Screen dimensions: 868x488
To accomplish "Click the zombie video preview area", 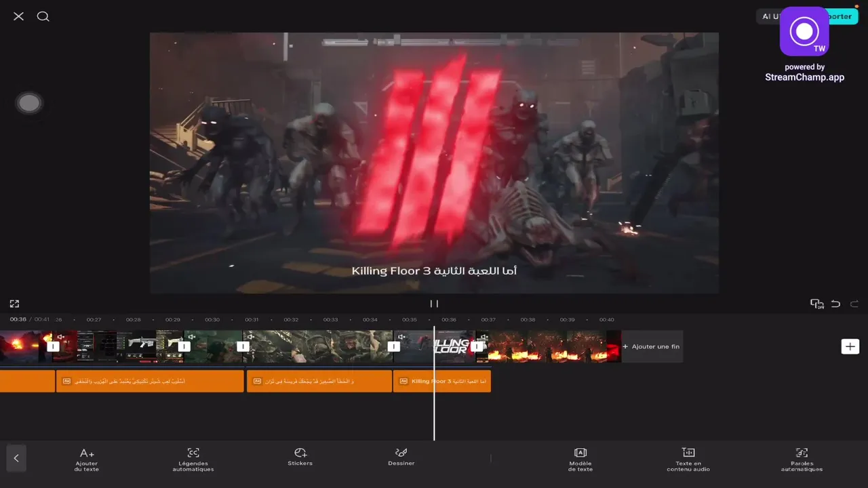I will point(434,163).
